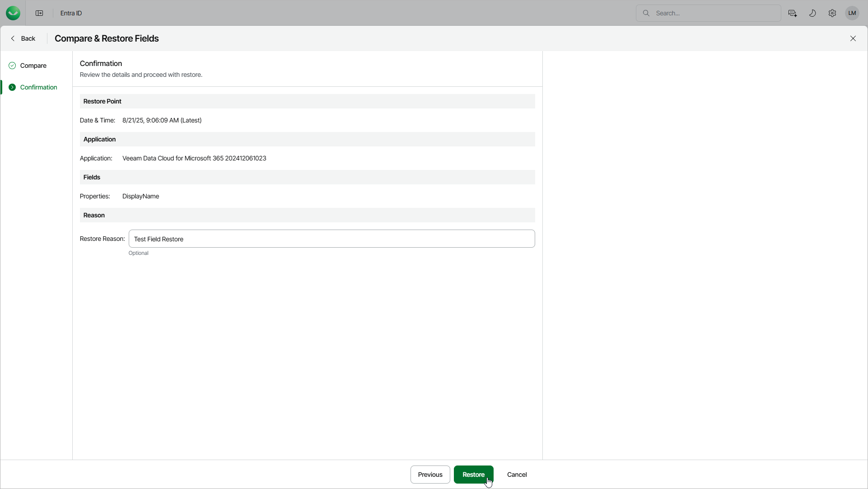Click the Back text link
The height and width of the screenshot is (489, 868).
pyautogui.click(x=28, y=38)
